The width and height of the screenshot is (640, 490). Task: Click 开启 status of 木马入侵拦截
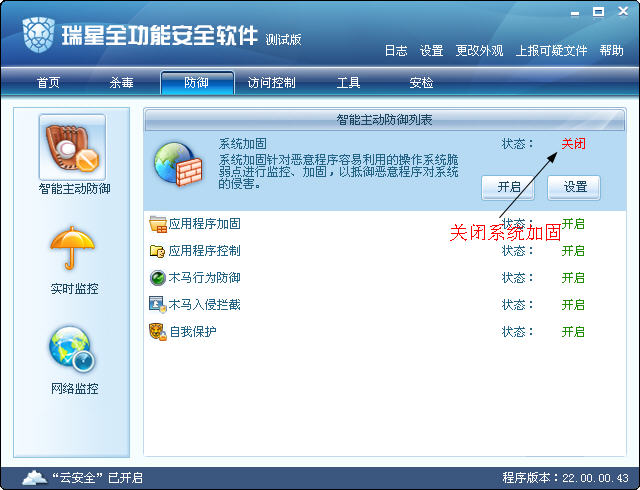coord(573,305)
